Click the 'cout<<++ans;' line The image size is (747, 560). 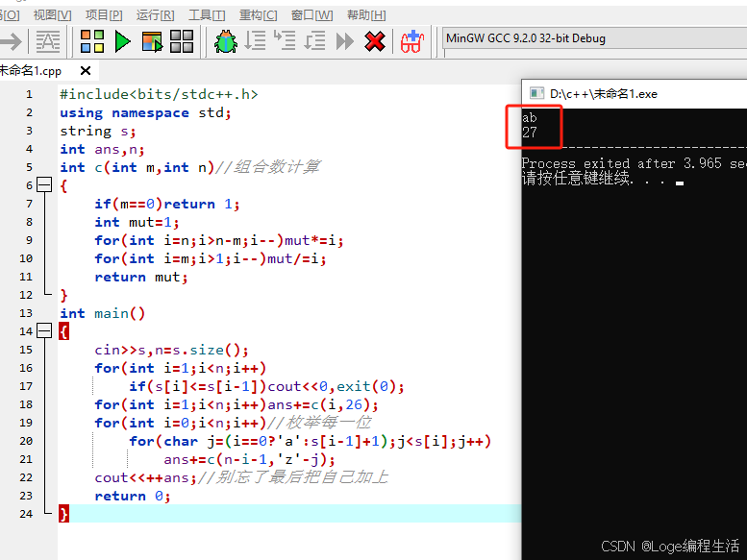click(145, 477)
